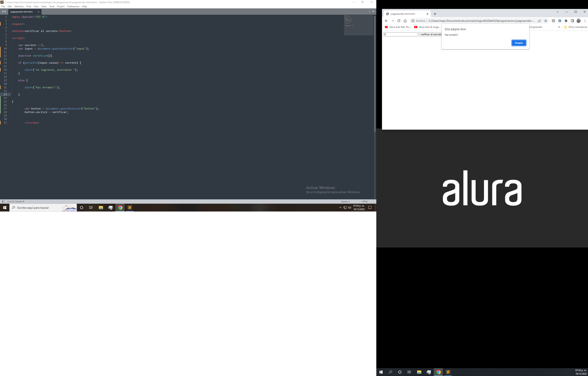Open the File menu in Sublime Text
The image size is (588, 376).
point(3,6)
